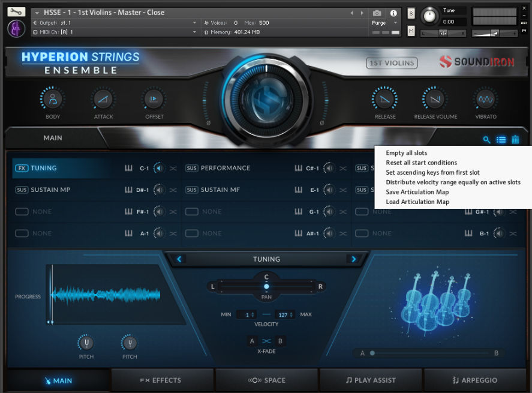The height and width of the screenshot is (393, 532).
Task: Switch to the Effects tab
Action: click(x=162, y=380)
